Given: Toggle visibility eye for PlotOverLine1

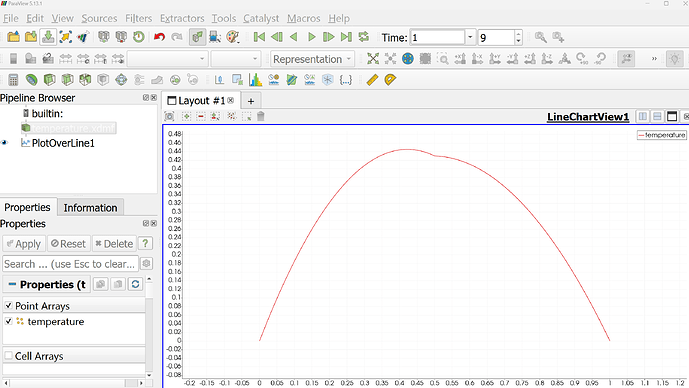Looking at the screenshot, I should pos(4,143).
